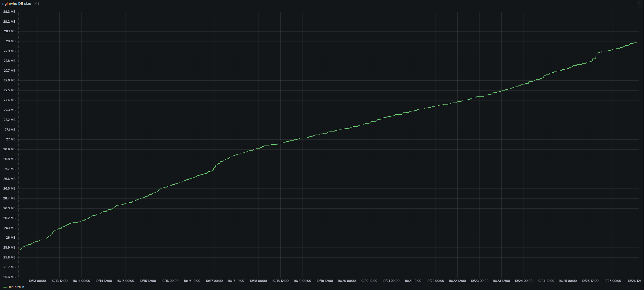Click the 27.5 MB y-axis label

(9, 90)
